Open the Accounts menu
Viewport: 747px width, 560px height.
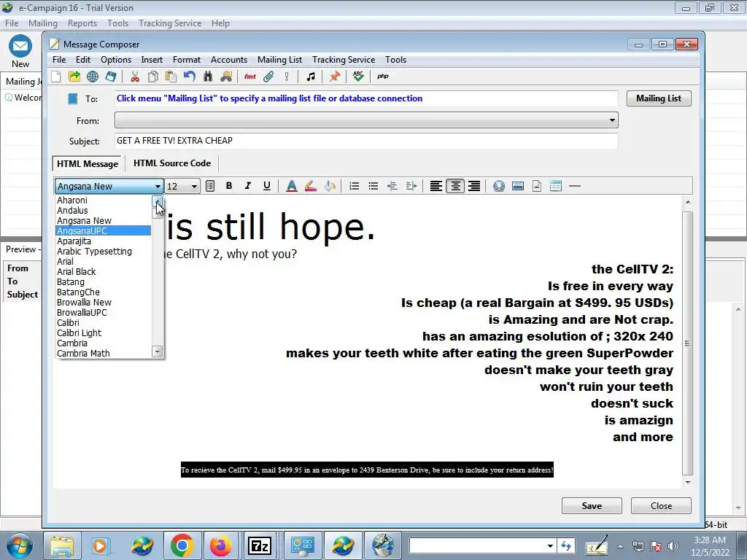pyautogui.click(x=228, y=60)
